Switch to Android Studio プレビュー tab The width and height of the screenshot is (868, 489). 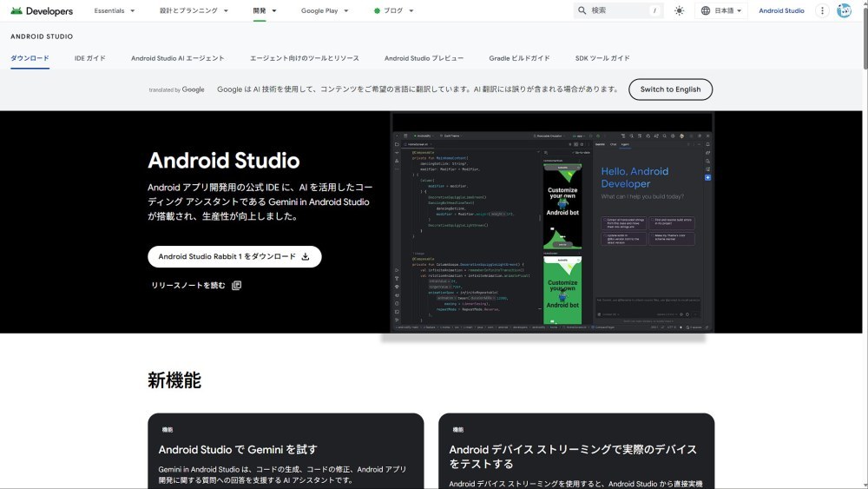pos(424,58)
